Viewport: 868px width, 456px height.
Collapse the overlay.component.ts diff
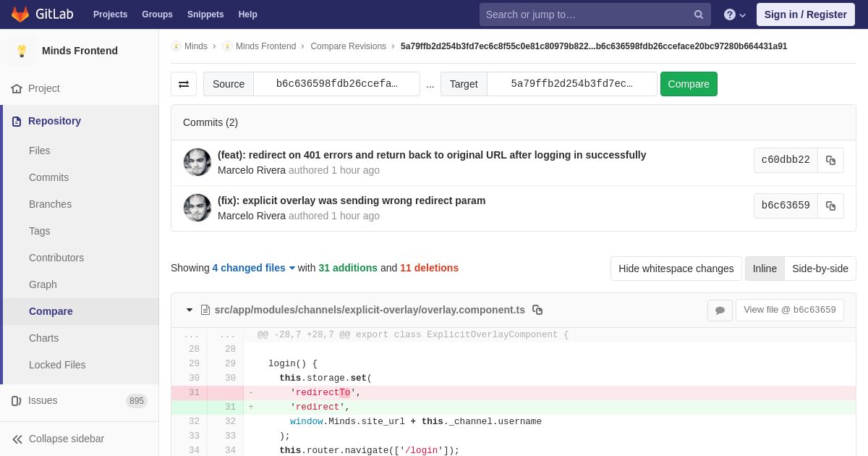tap(190, 310)
